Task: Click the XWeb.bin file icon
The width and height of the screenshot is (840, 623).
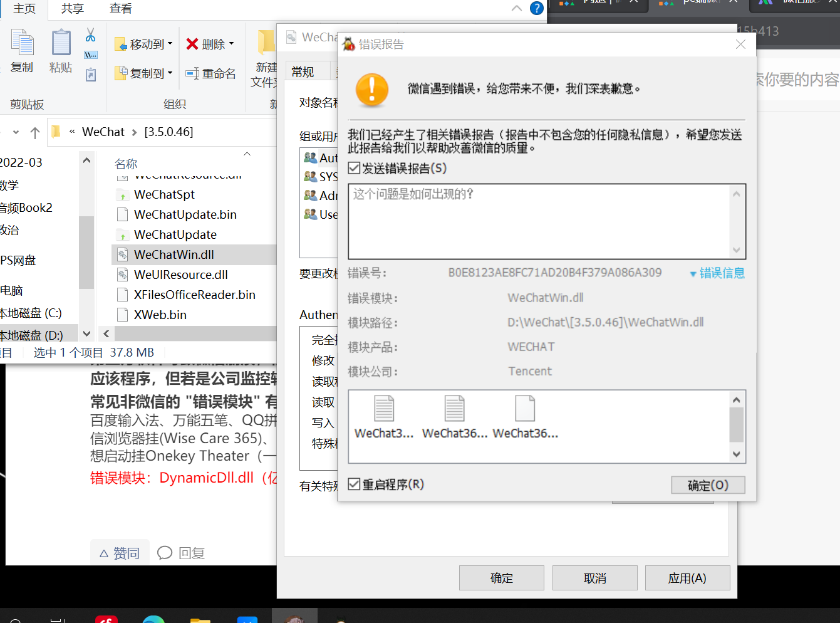Action: coord(123,315)
